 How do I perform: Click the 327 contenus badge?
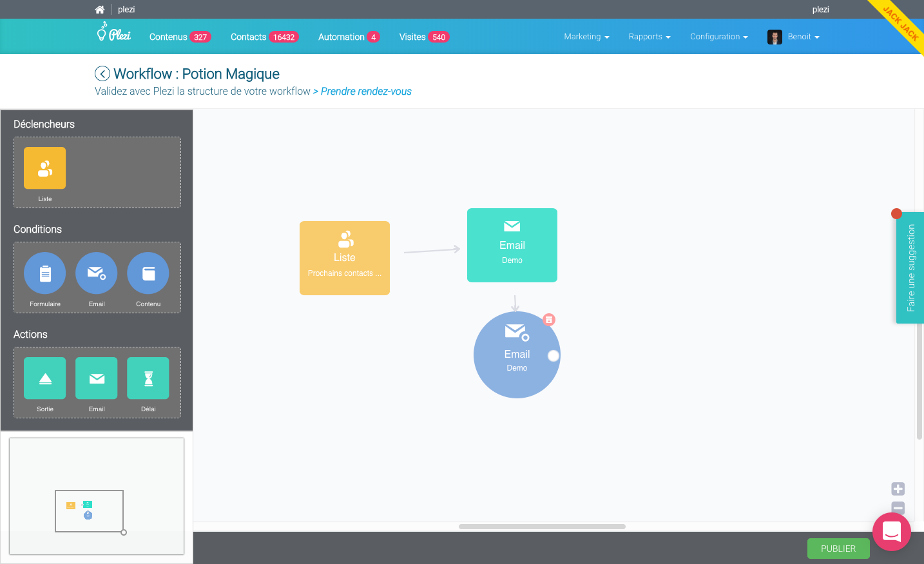pos(200,37)
